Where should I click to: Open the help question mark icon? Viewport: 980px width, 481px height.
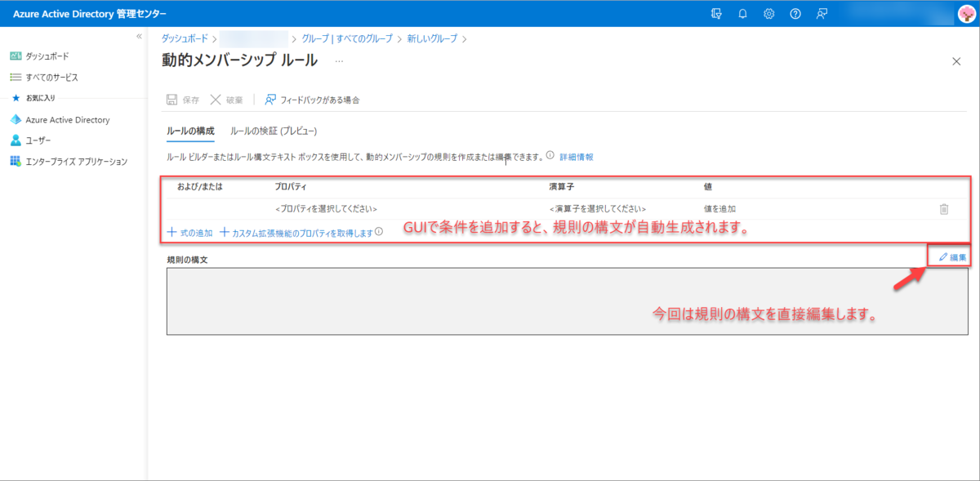(795, 14)
